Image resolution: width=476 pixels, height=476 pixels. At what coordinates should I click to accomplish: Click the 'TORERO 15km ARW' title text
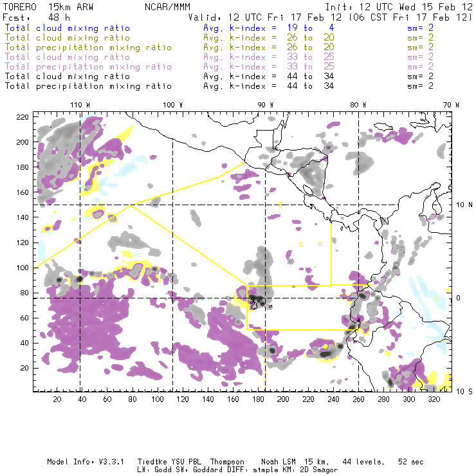tap(48, 7)
